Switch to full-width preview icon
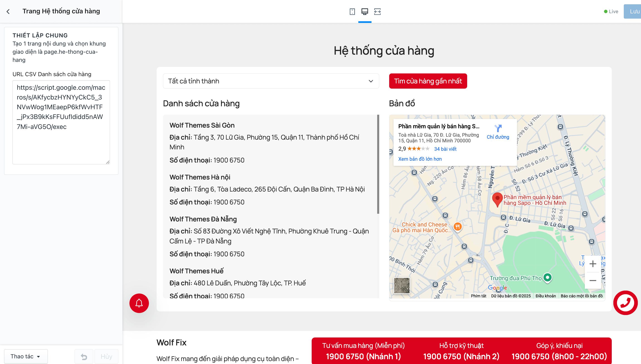This screenshot has height=364, width=641. [x=377, y=12]
